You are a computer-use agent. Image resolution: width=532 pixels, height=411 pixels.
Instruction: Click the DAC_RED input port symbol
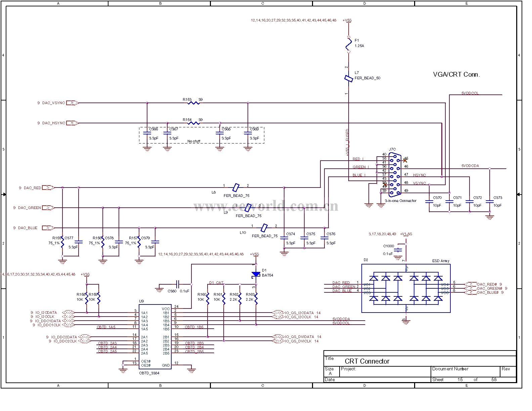click(48, 188)
